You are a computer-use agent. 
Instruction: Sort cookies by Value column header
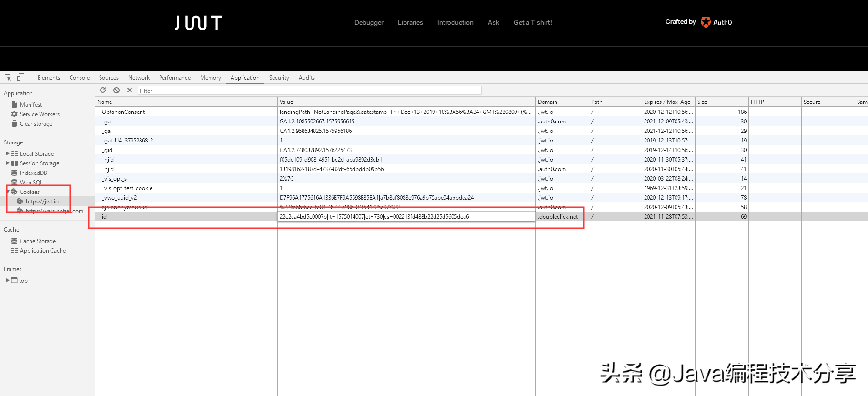pyautogui.click(x=406, y=102)
